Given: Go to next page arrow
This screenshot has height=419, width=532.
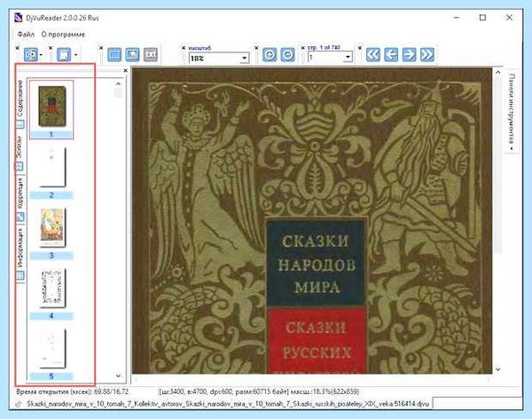Looking at the screenshot, I should click(x=409, y=55).
